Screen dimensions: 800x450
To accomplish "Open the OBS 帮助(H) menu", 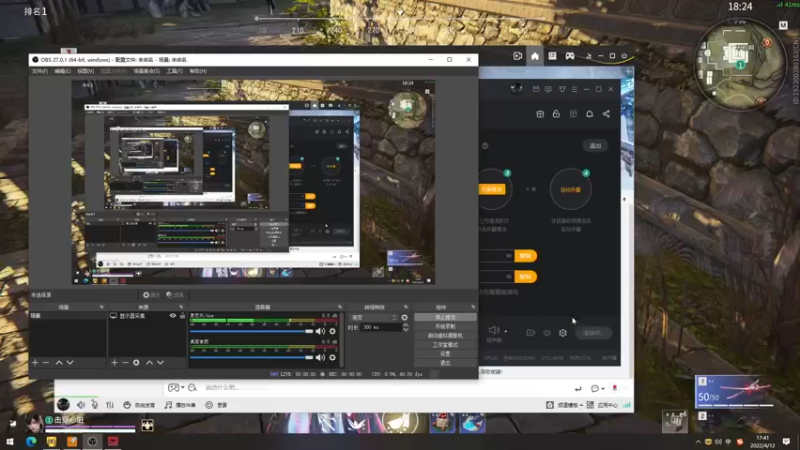I will pyautogui.click(x=197, y=71).
